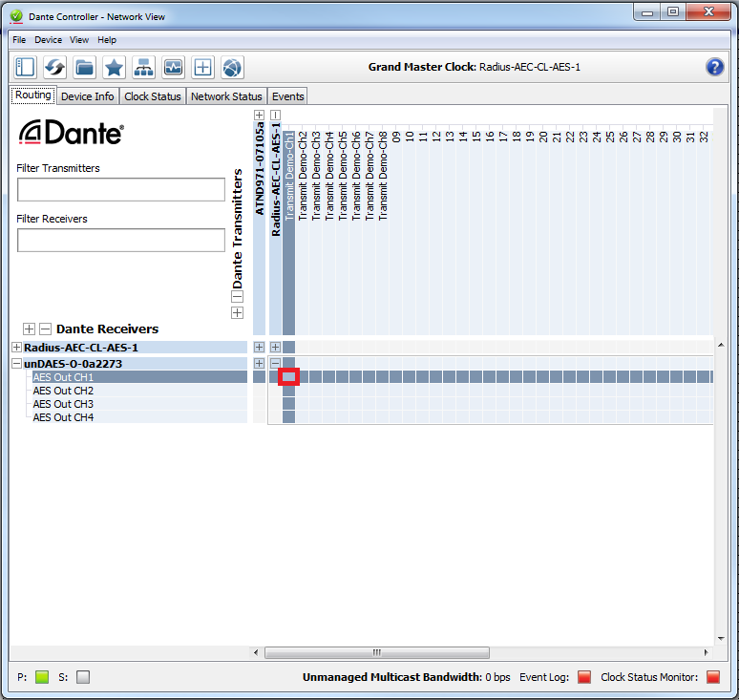
Task: Open the View menu
Action: (79, 40)
